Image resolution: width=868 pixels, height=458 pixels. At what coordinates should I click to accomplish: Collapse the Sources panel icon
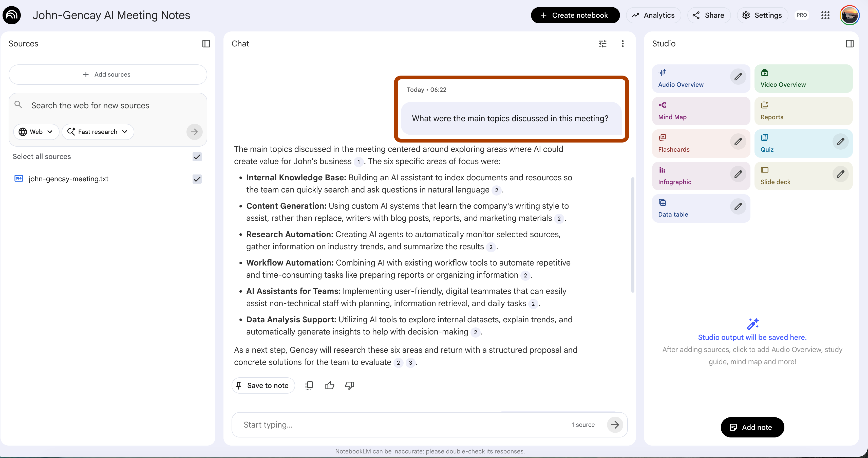point(206,44)
